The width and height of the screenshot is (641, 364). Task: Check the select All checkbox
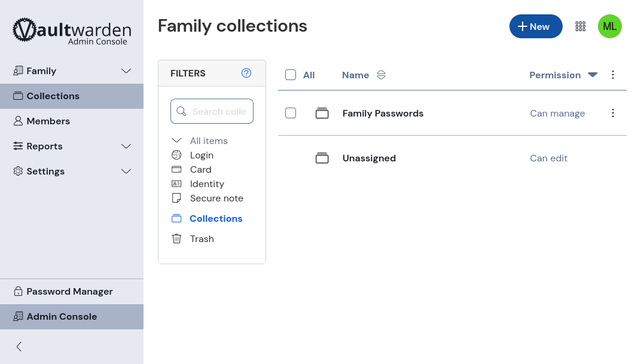(290, 75)
